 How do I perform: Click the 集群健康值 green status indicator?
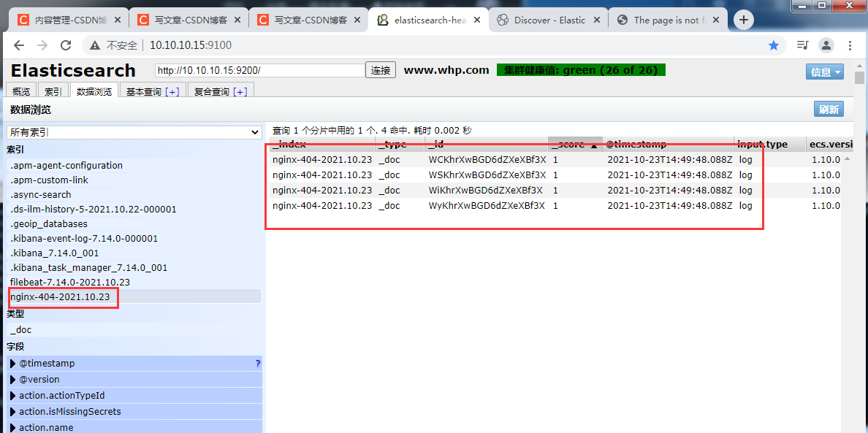(x=582, y=70)
